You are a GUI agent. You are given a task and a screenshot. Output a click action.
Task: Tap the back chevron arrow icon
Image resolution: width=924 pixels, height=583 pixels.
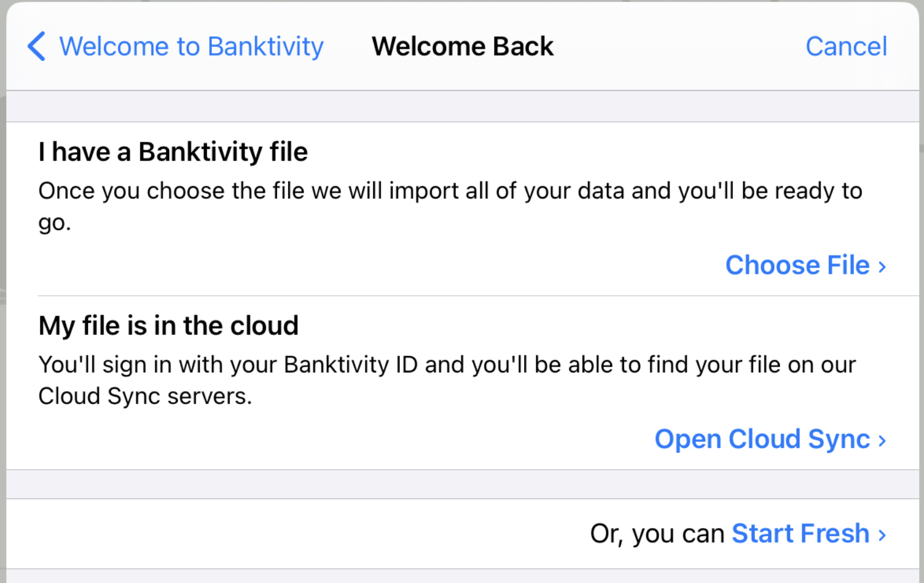point(37,46)
